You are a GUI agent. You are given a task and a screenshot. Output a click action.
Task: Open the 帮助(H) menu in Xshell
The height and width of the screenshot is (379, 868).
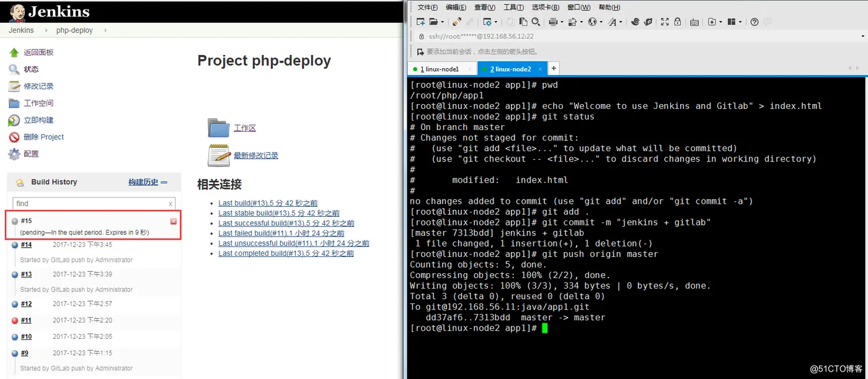tap(609, 7)
